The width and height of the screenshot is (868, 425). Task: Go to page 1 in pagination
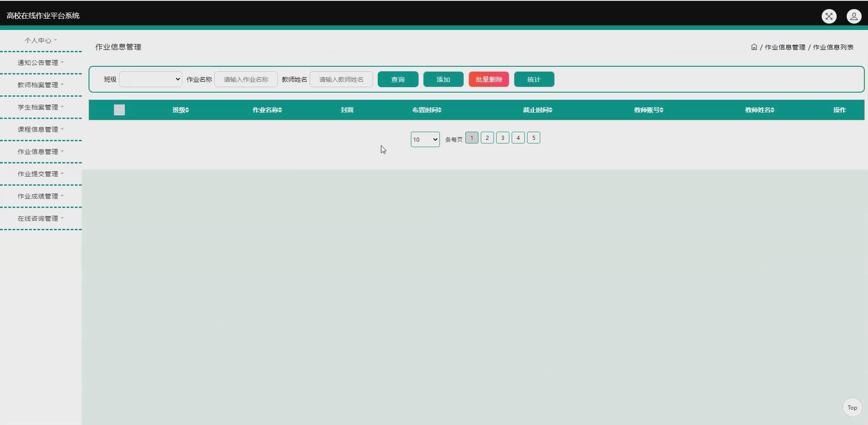click(472, 138)
